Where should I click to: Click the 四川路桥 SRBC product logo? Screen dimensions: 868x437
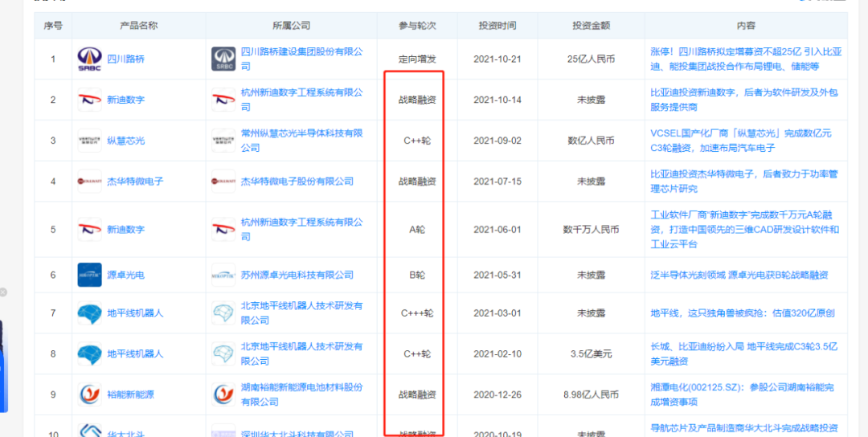coord(90,59)
